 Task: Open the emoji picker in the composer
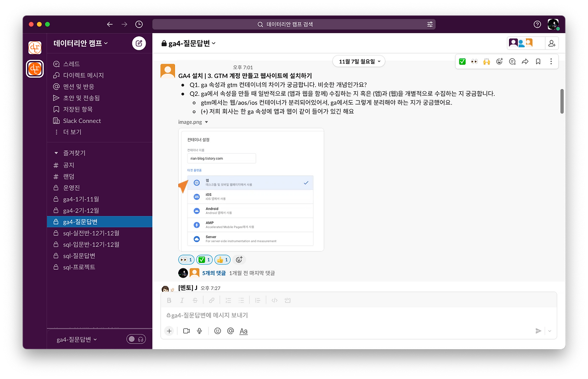click(218, 331)
